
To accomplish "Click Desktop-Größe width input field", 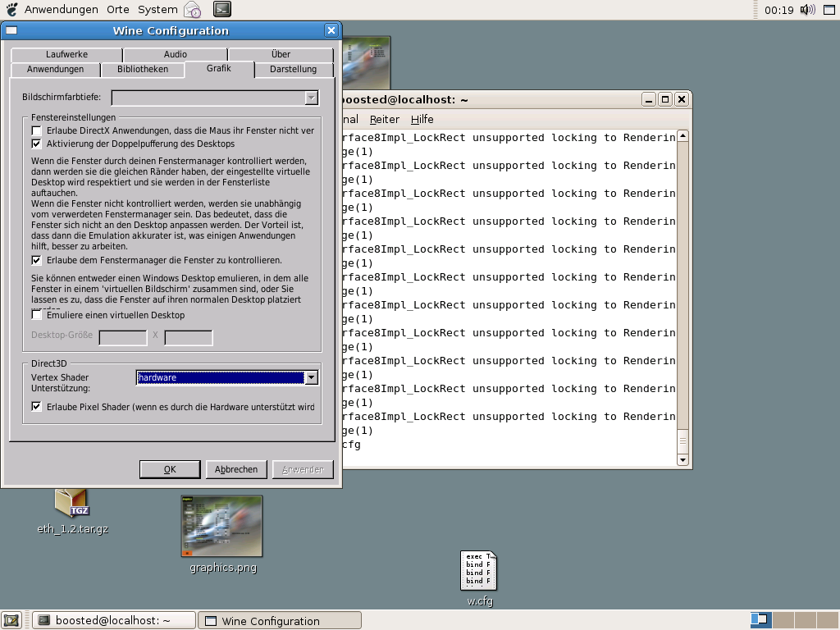I will (x=123, y=337).
